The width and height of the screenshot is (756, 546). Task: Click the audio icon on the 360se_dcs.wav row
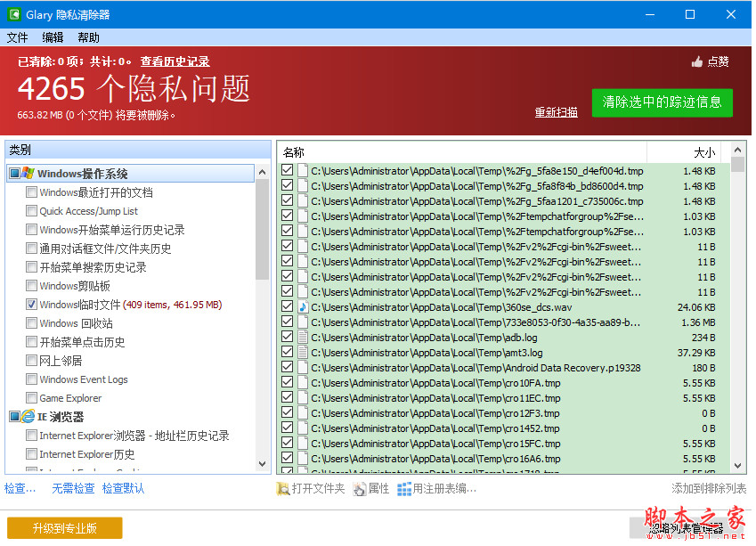pos(305,307)
